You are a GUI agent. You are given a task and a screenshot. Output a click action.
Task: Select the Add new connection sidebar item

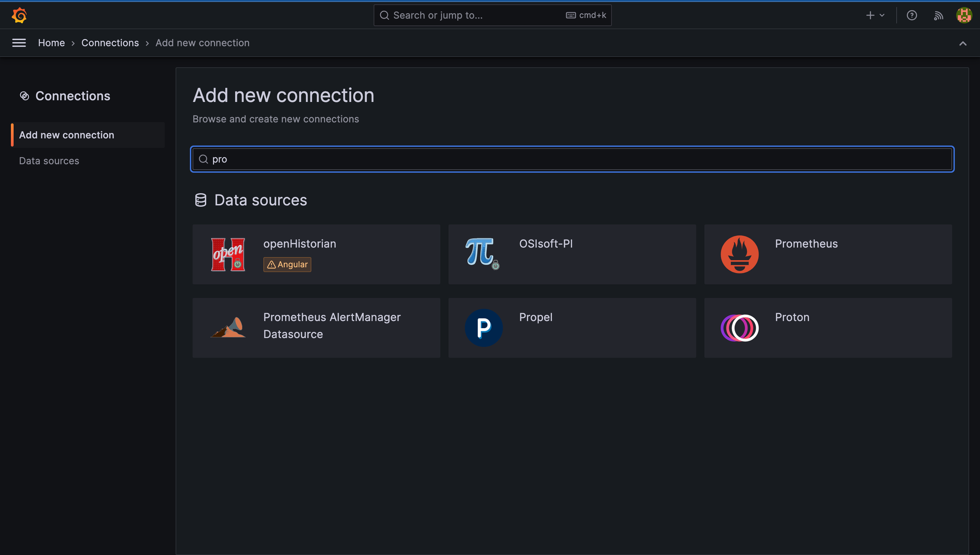coord(67,135)
